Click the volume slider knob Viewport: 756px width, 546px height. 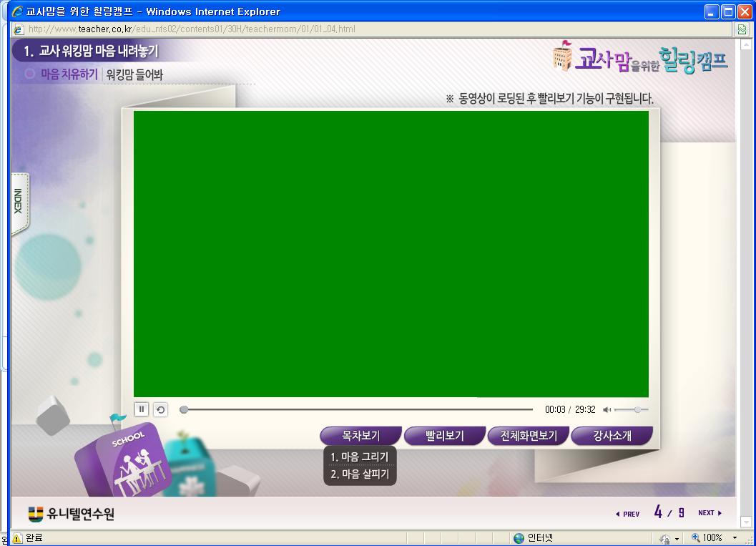pos(637,410)
